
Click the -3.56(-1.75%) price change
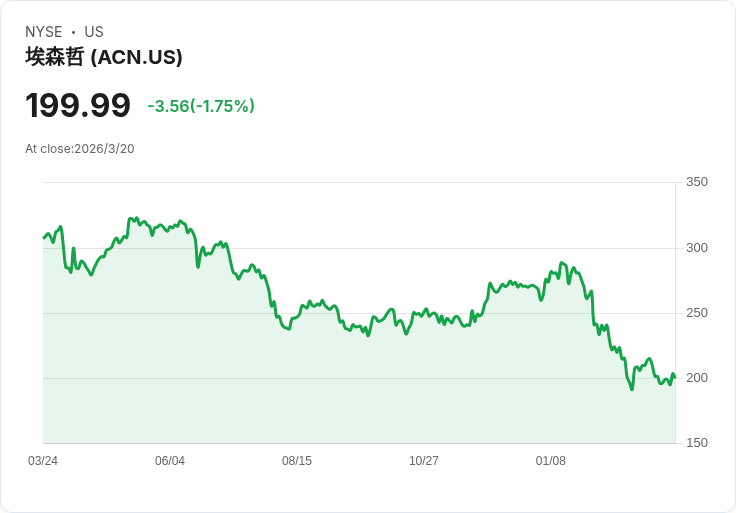(201, 106)
